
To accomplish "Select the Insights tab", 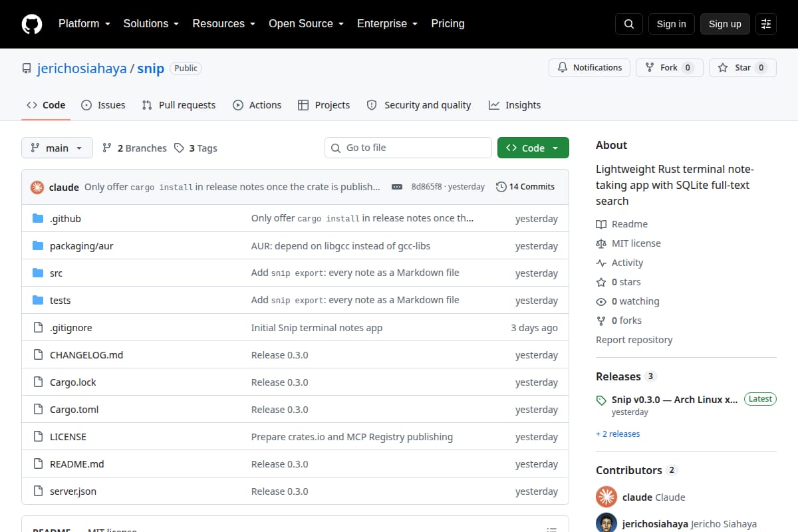I will [515, 105].
